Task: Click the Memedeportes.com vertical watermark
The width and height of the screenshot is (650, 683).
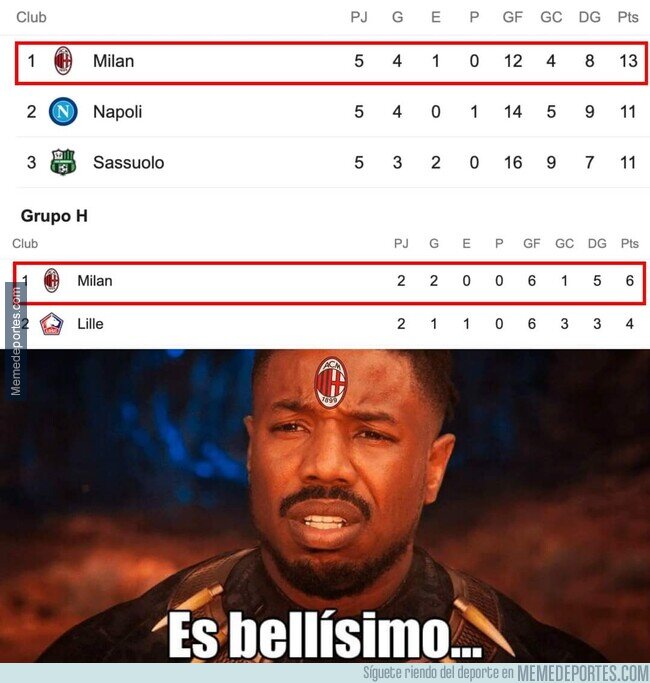Action: coord(16,341)
